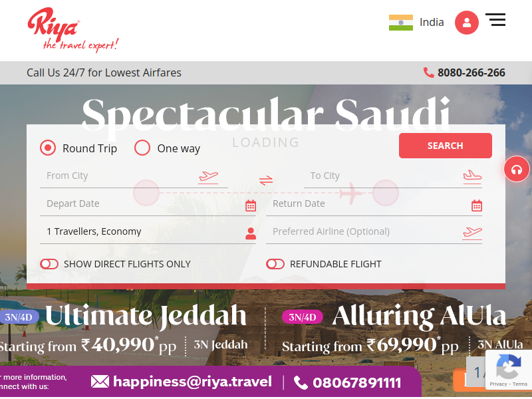Open the India country selector

click(x=416, y=23)
